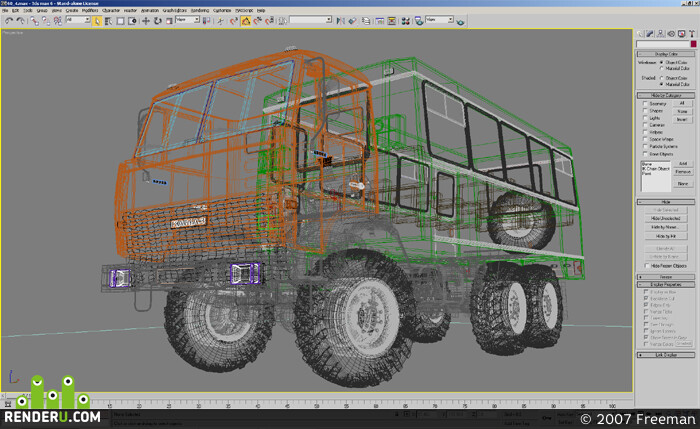Screen dimensions: 700x429
Task: Click the Hide Unselected button
Action: tap(665, 218)
